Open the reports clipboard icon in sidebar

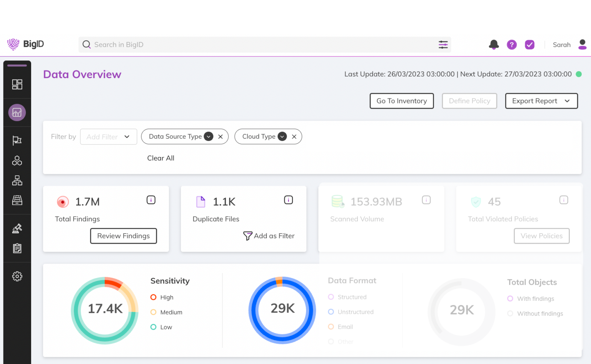coord(17,248)
